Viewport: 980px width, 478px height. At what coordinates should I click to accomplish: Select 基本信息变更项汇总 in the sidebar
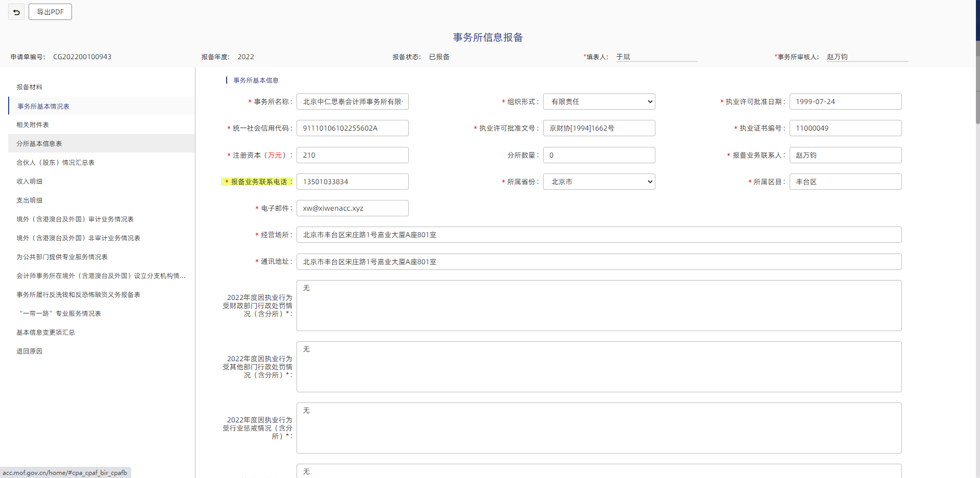coord(45,333)
